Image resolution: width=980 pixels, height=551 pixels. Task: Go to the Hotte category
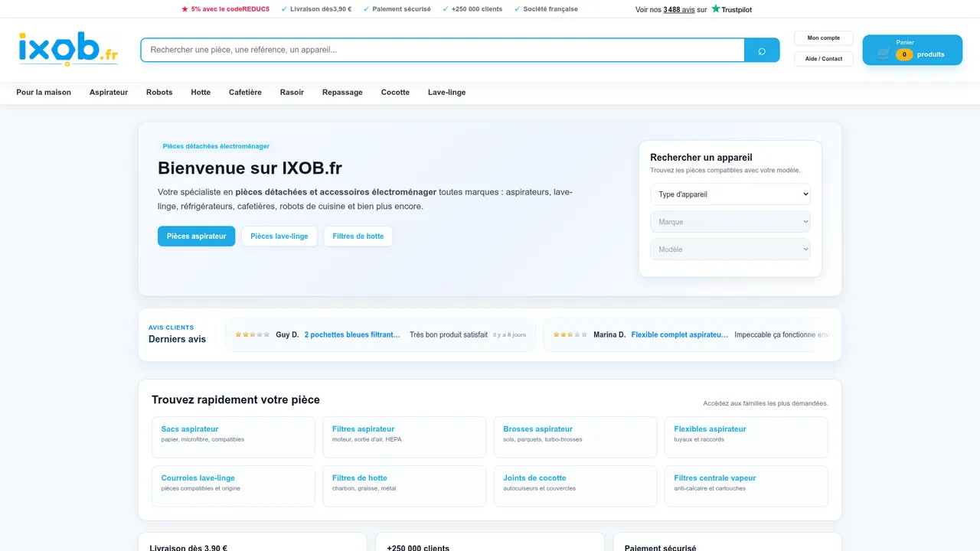[201, 93]
